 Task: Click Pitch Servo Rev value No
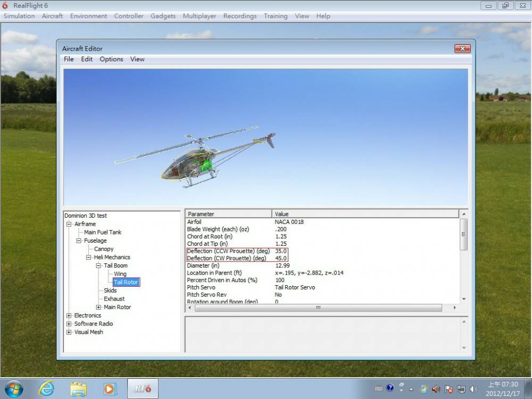click(278, 295)
